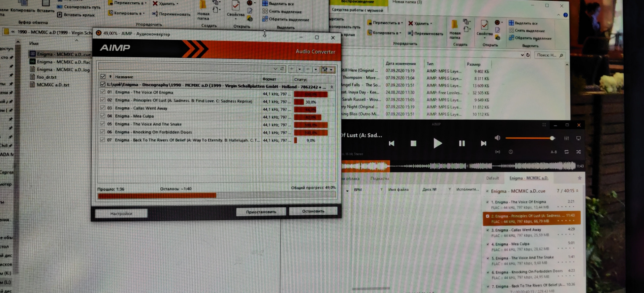Open the AIMP player equalizer icon
This screenshot has width=644, height=293.
click(567, 138)
